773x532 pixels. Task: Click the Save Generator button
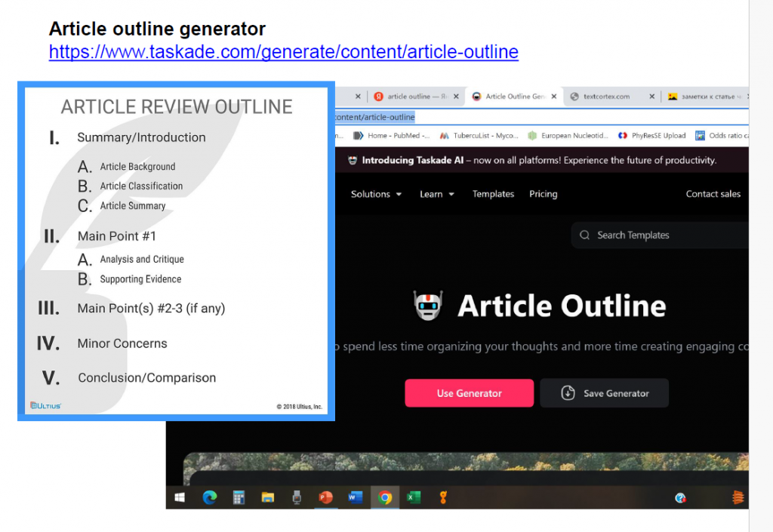tap(604, 393)
